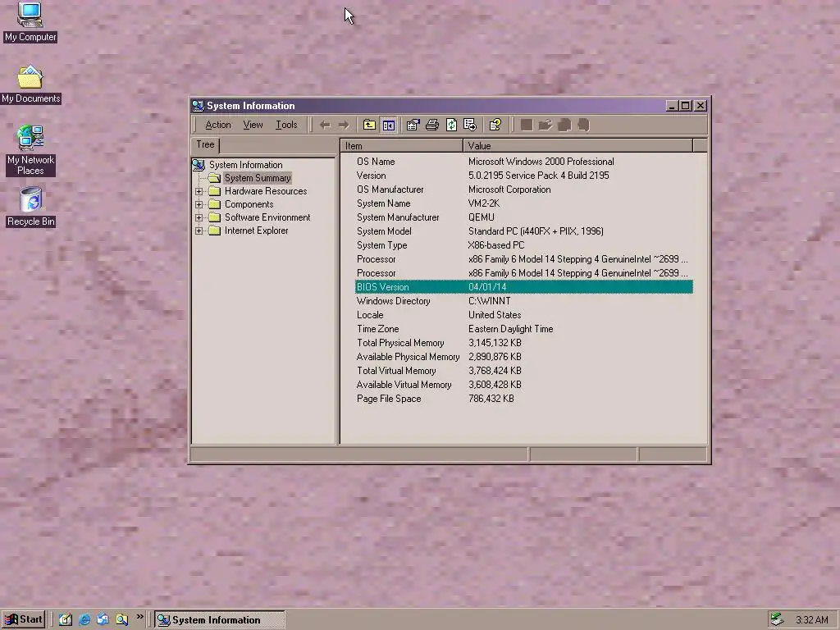Select System Information root node

click(x=246, y=165)
